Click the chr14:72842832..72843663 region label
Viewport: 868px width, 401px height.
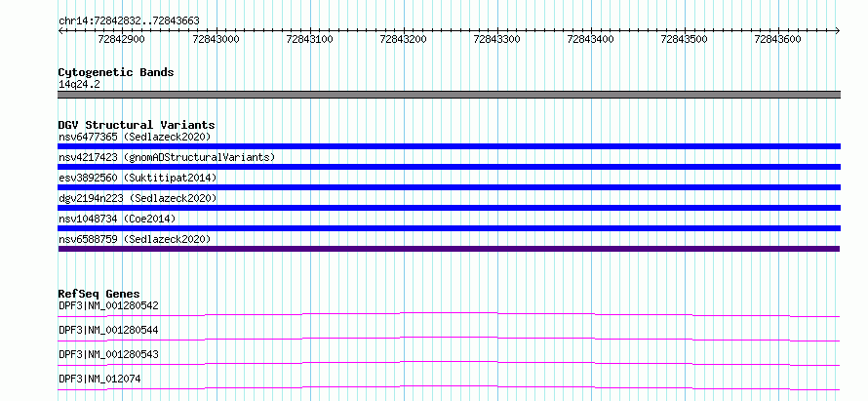tap(129, 20)
